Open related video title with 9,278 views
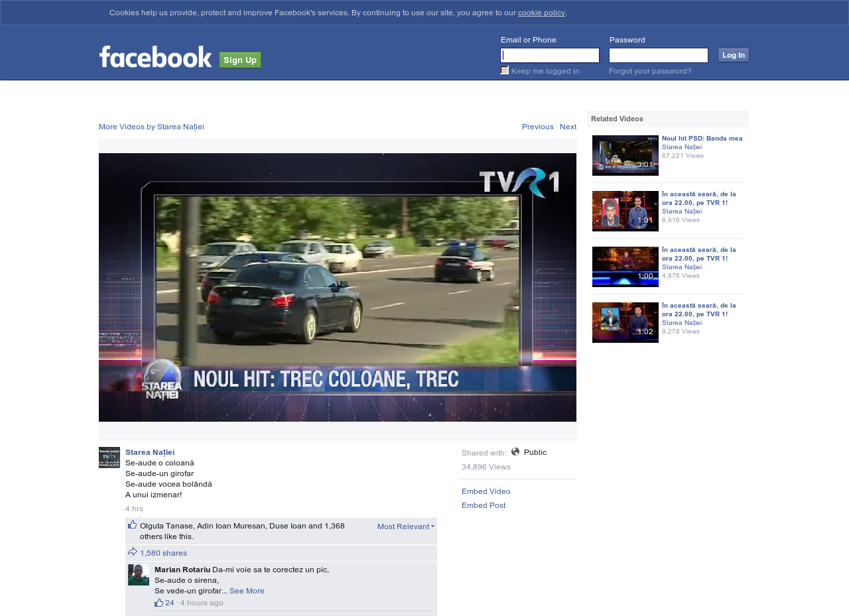 point(699,310)
